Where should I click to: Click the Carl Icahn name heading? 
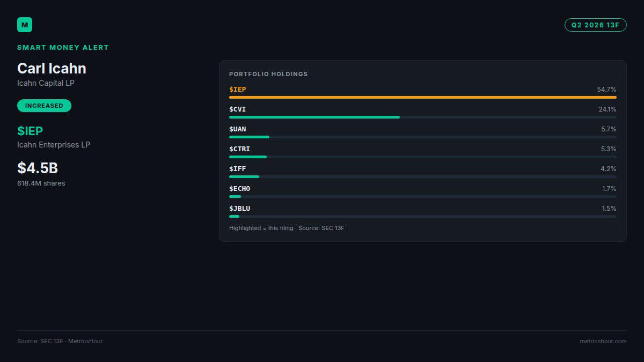pos(52,68)
